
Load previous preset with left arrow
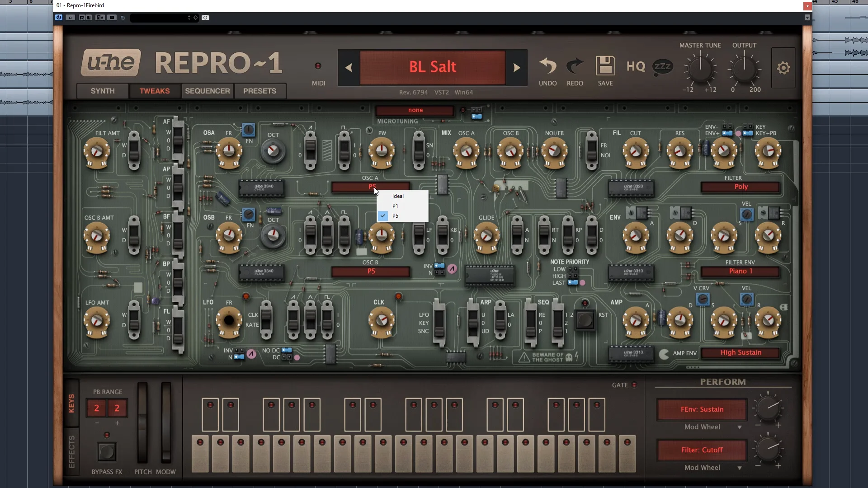click(349, 68)
